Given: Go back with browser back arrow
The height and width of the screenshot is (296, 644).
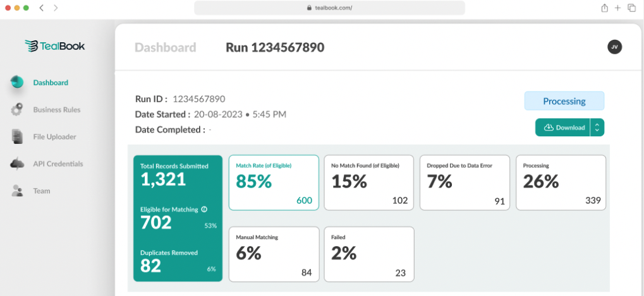Looking at the screenshot, I should 42,8.
